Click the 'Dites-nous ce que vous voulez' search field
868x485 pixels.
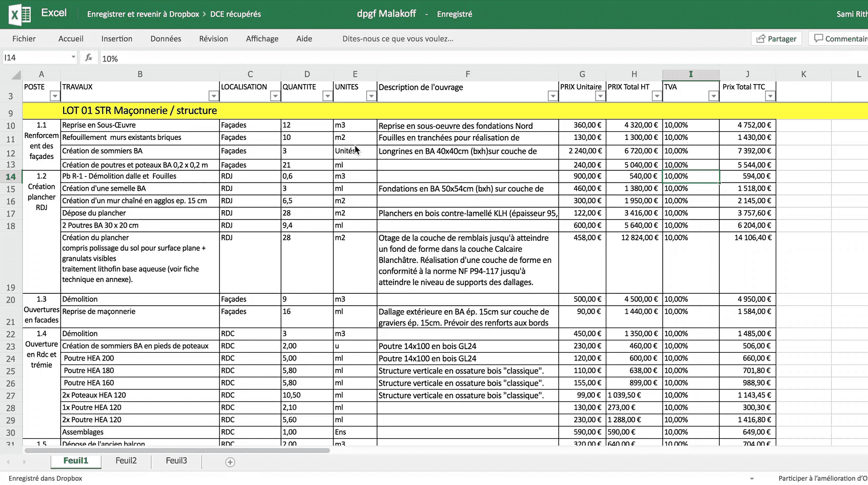click(x=398, y=39)
